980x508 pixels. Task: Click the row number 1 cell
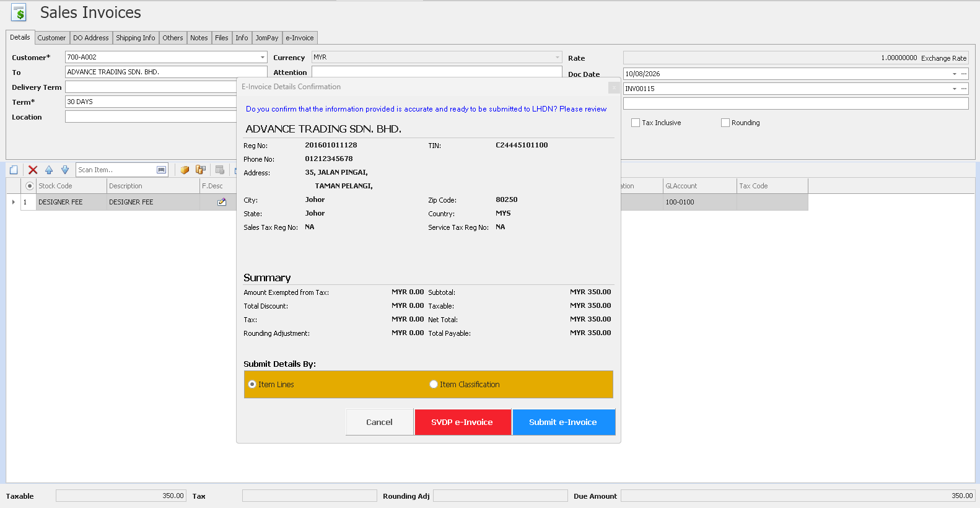pyautogui.click(x=28, y=202)
